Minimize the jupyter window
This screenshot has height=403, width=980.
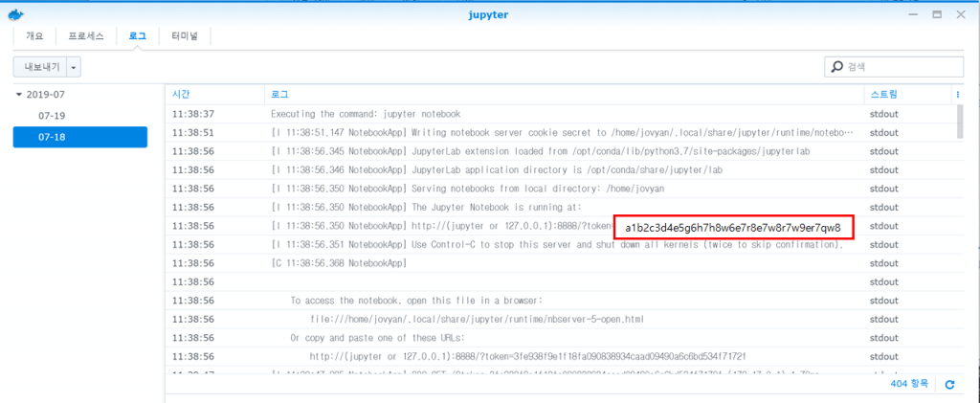click(x=912, y=14)
